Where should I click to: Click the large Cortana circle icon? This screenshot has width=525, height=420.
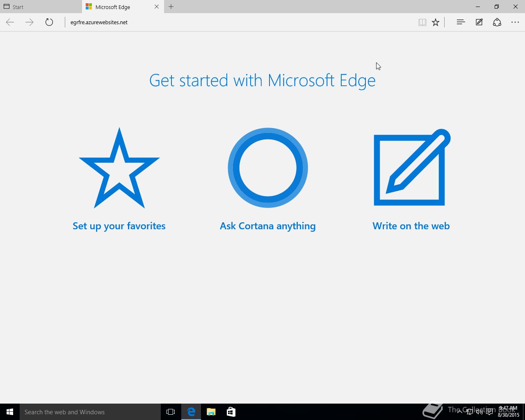click(268, 168)
